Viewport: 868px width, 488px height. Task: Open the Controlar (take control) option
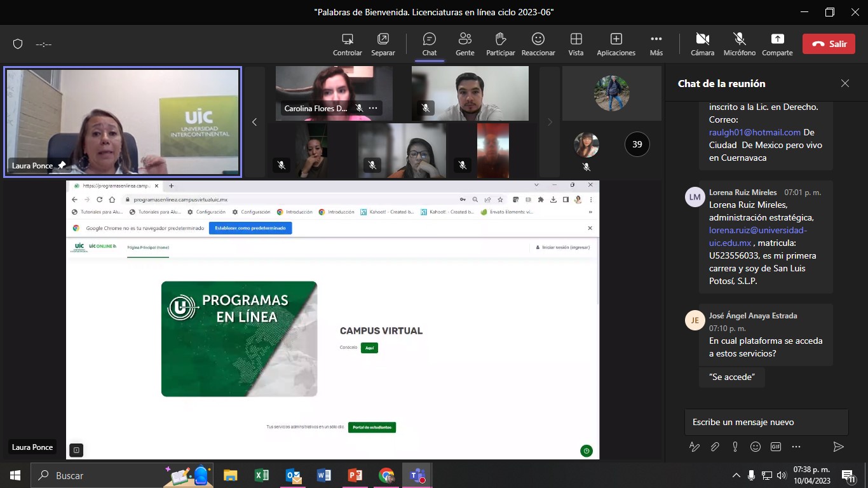click(x=348, y=44)
